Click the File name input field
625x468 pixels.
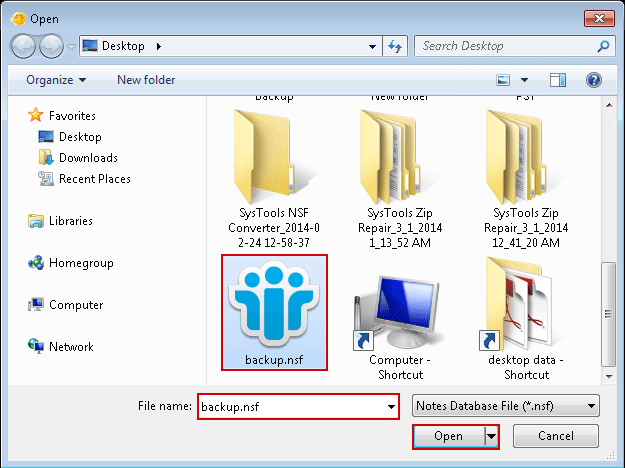pos(293,407)
